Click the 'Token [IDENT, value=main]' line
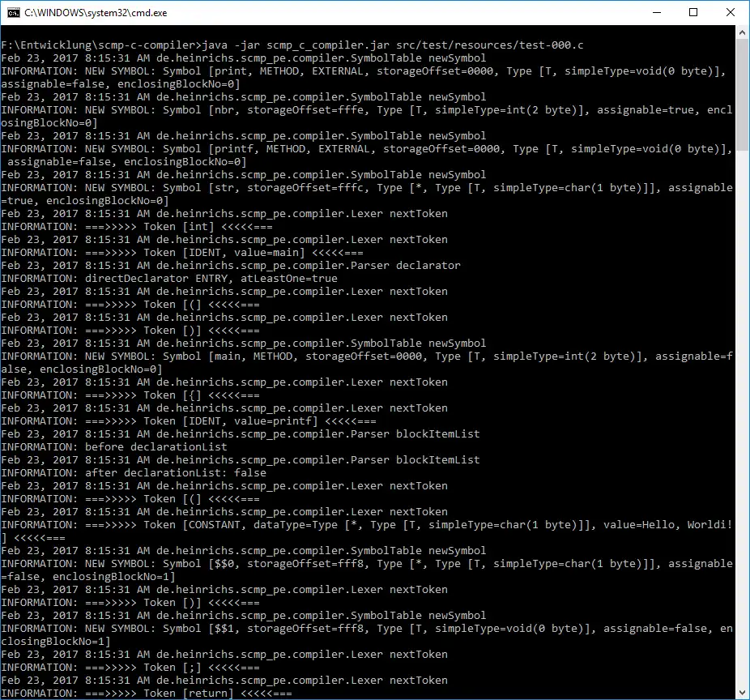 pos(182,252)
